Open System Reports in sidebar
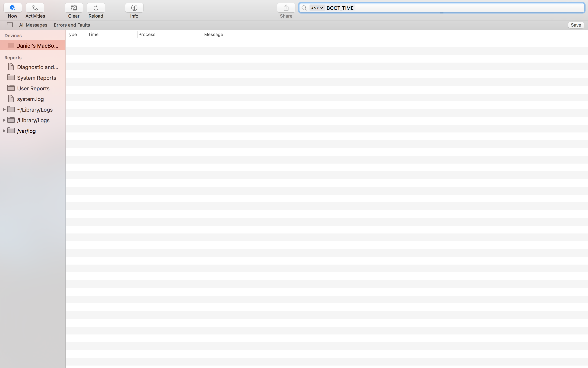 pyautogui.click(x=32, y=78)
